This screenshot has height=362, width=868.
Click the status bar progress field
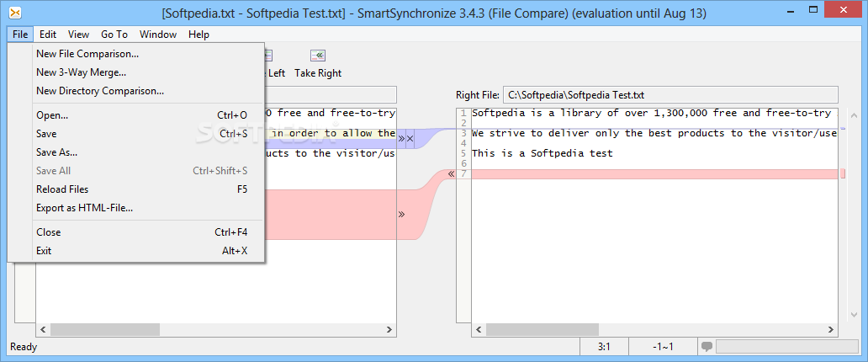pyautogui.click(x=786, y=347)
